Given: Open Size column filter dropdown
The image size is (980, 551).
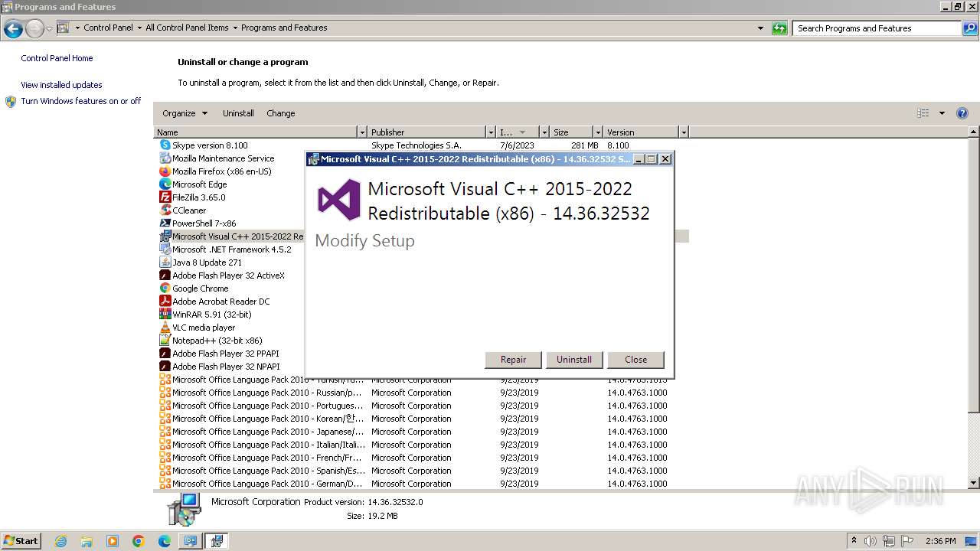Looking at the screenshot, I should click(598, 132).
